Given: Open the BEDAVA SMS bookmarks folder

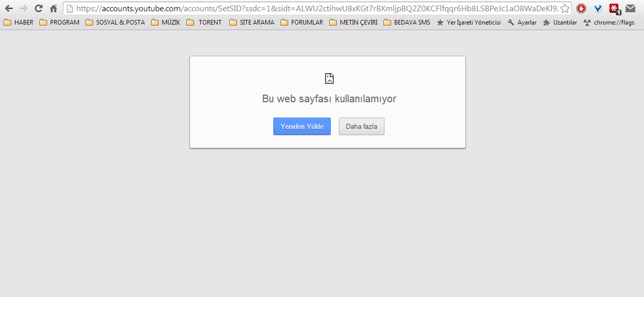Looking at the screenshot, I should click(x=407, y=23).
